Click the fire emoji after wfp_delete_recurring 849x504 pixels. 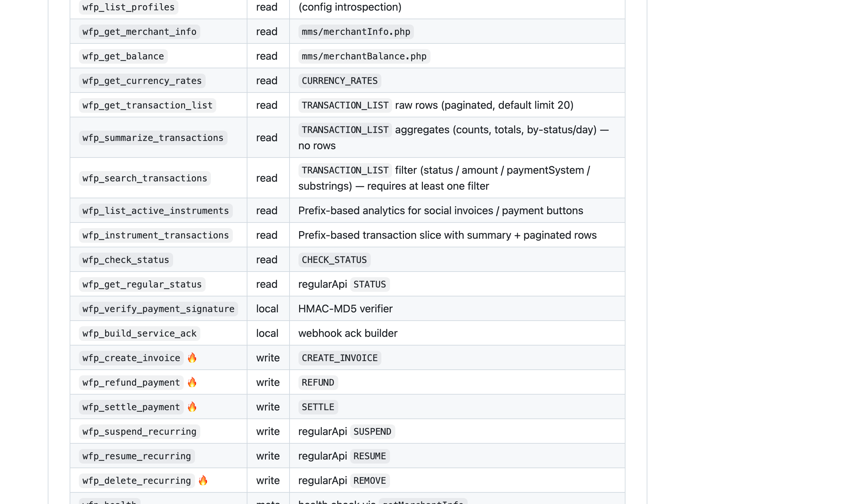tap(203, 480)
